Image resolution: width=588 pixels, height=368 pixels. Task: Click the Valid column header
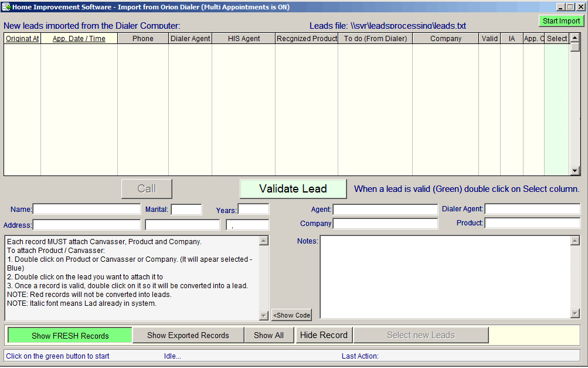click(x=490, y=38)
